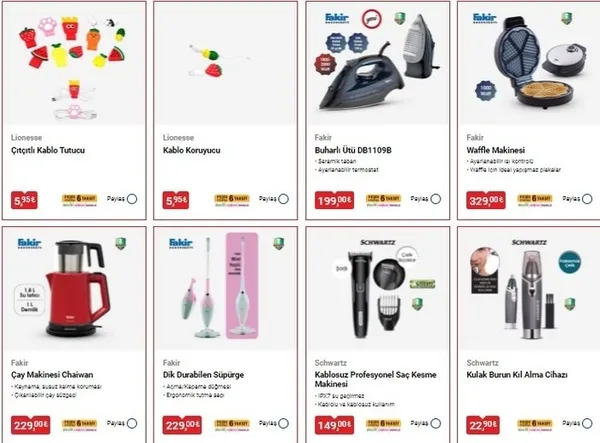Click the 199,00 price tag
600x443 pixels.
click(334, 200)
